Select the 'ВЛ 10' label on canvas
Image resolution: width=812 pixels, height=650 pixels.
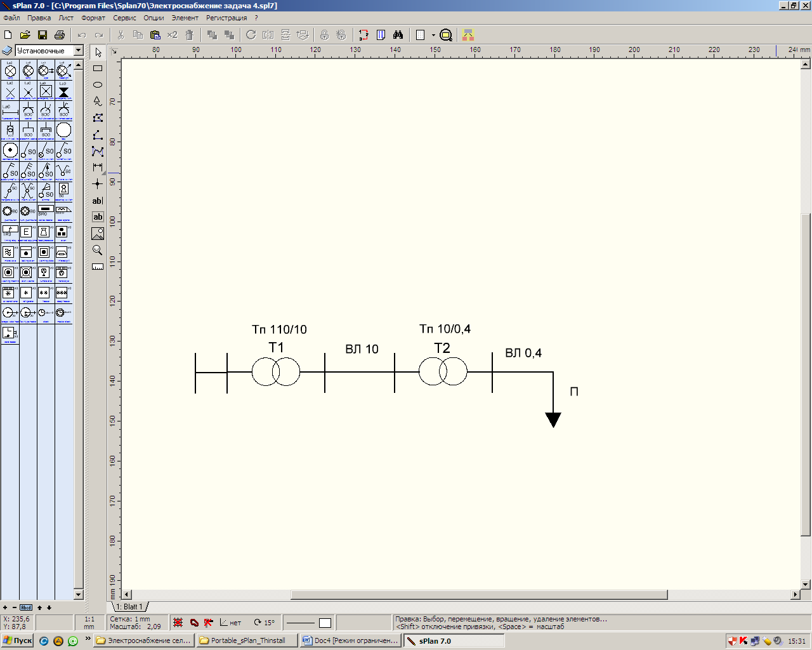tap(362, 349)
